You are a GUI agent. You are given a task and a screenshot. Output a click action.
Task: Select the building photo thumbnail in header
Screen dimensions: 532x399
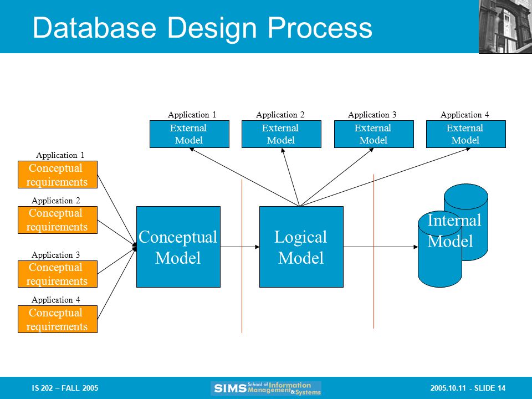pyautogui.click(x=505, y=27)
